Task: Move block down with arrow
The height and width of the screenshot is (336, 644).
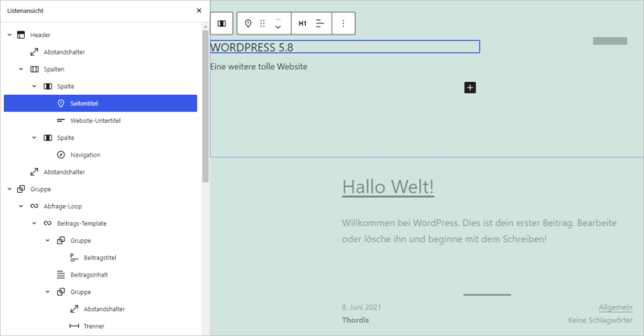Action: (x=278, y=27)
